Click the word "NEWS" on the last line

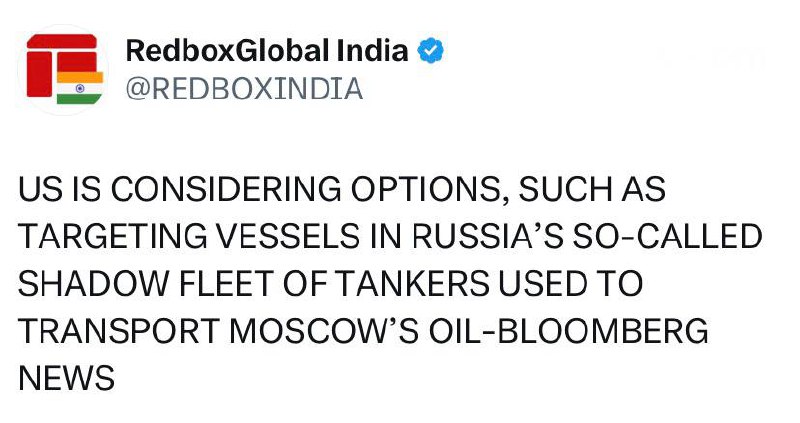(x=67, y=378)
